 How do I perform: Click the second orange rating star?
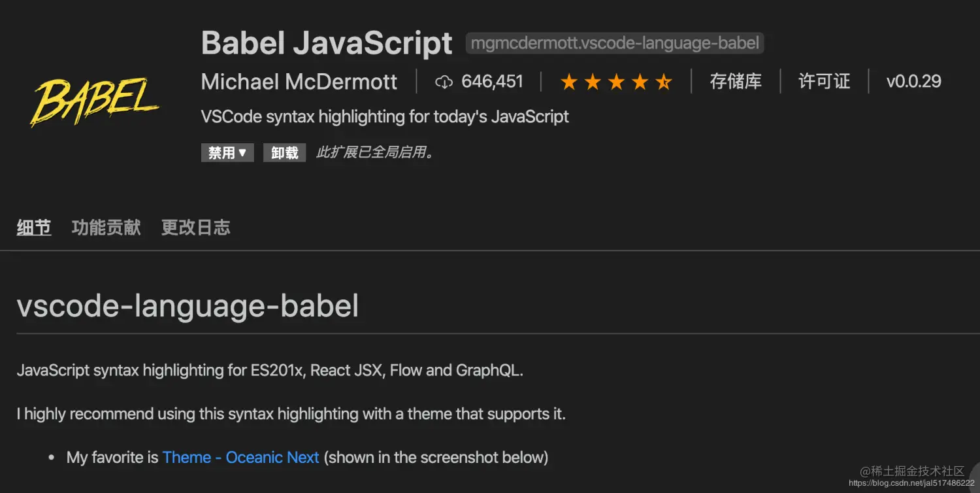[x=593, y=82]
